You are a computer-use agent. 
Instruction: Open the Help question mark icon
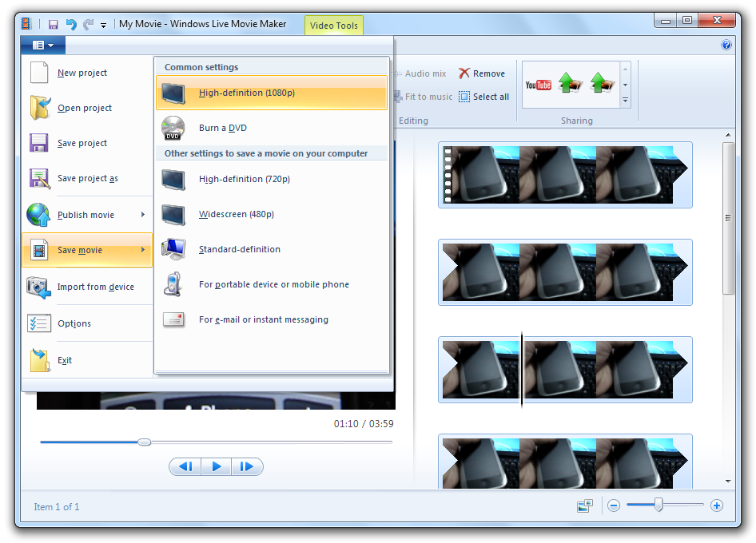click(726, 45)
